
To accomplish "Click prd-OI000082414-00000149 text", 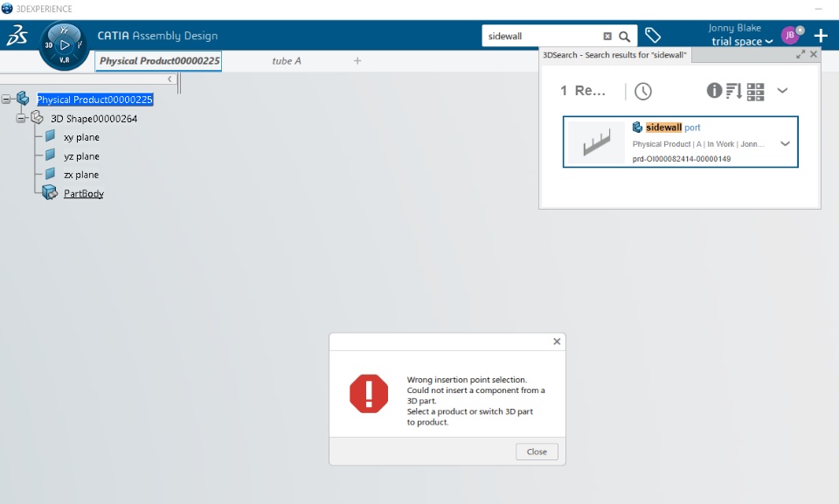I will (681, 159).
